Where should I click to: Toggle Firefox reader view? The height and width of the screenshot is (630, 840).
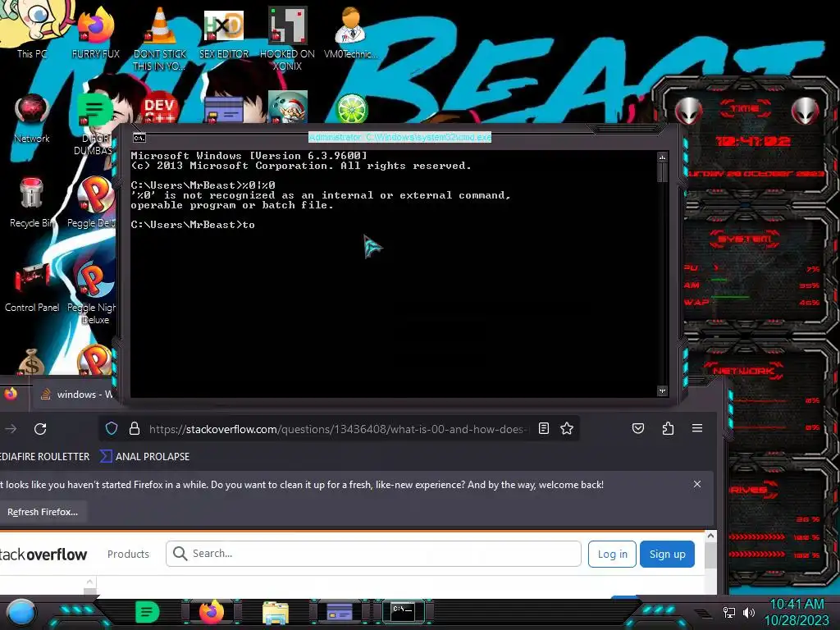[x=544, y=428]
